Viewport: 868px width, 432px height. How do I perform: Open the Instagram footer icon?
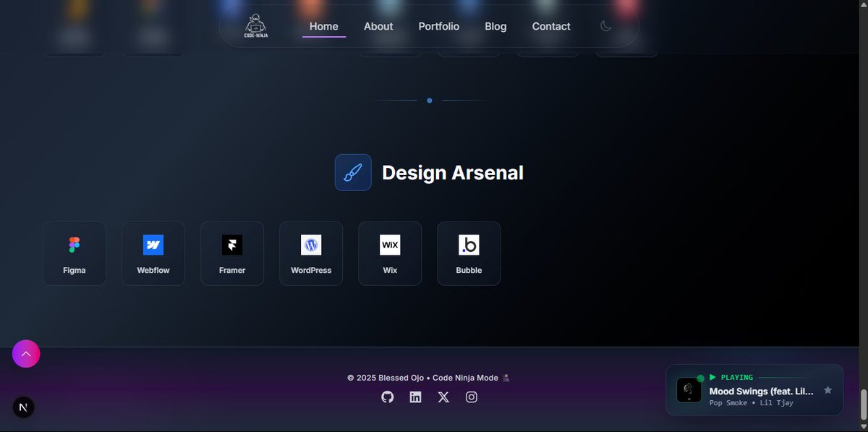(x=472, y=397)
